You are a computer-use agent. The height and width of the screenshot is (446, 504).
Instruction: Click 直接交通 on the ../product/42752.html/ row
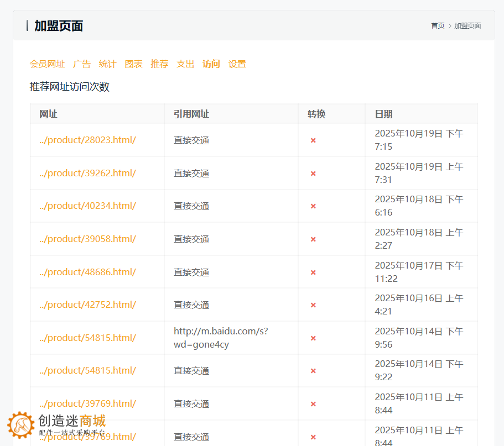click(x=191, y=305)
